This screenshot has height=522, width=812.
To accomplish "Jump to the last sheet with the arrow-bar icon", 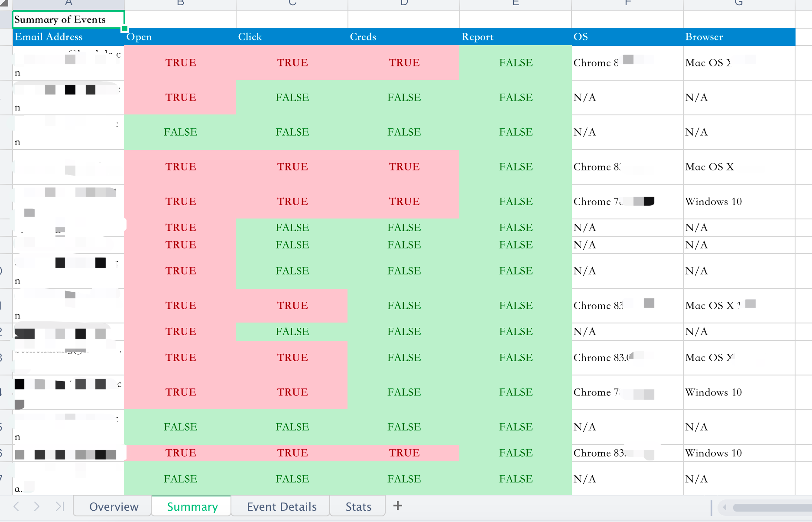I will [59, 506].
